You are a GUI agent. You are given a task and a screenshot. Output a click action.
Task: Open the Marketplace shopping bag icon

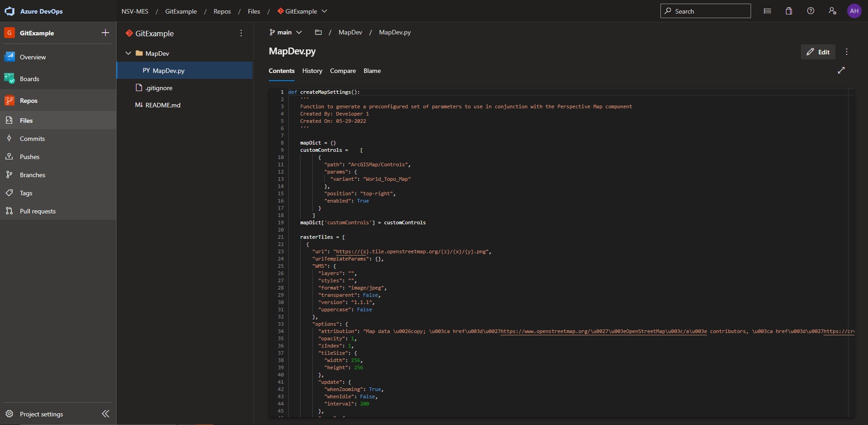[789, 11]
